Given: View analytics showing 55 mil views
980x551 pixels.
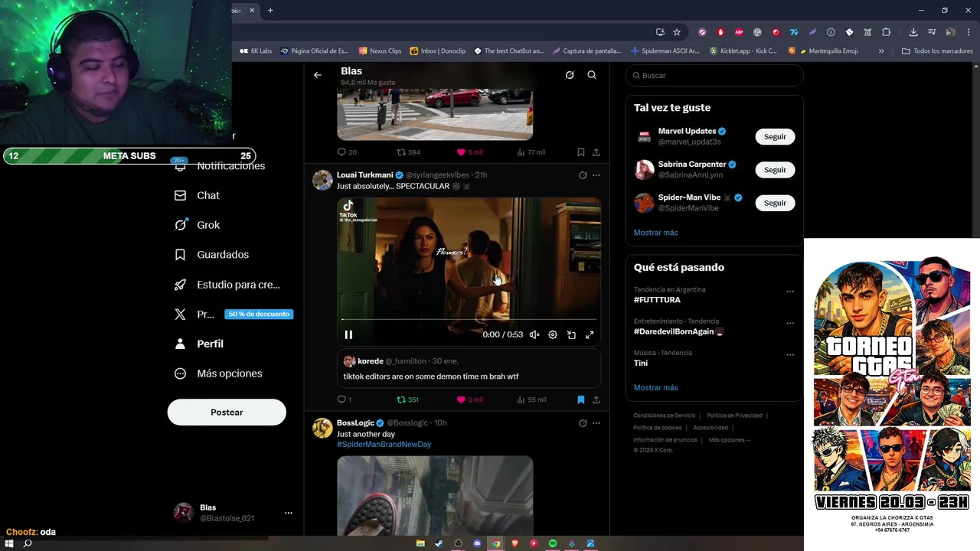Looking at the screenshot, I should click(x=531, y=399).
